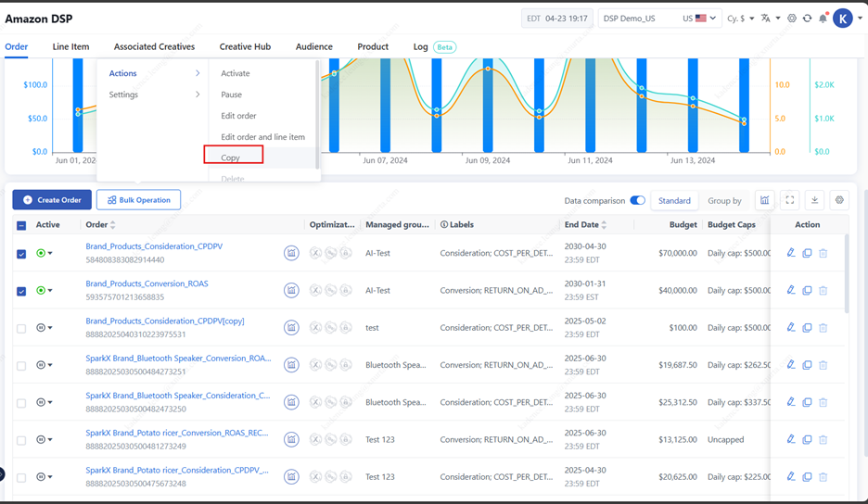Click the notification bell in the header
The height and width of the screenshot is (504, 868).
[x=823, y=19]
